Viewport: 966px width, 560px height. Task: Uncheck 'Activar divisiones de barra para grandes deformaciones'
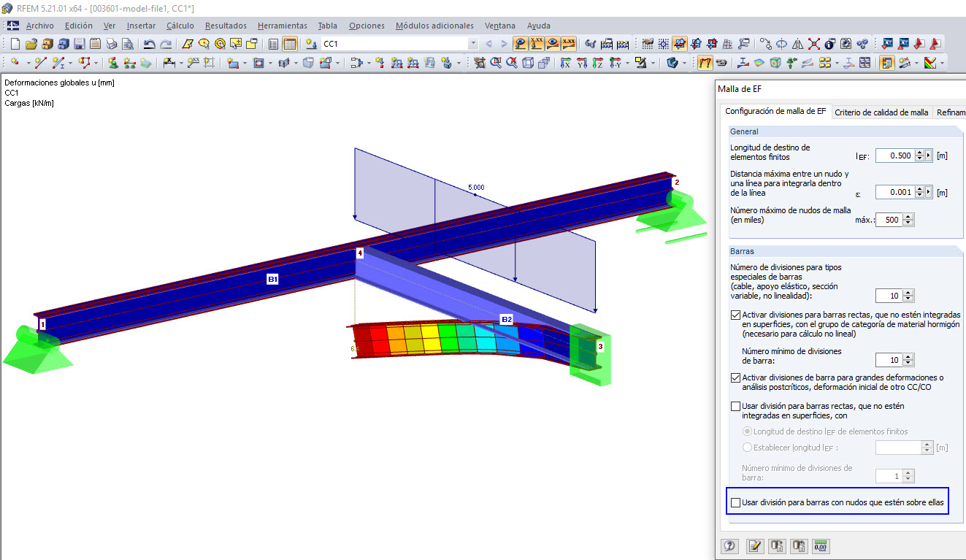[736, 378]
